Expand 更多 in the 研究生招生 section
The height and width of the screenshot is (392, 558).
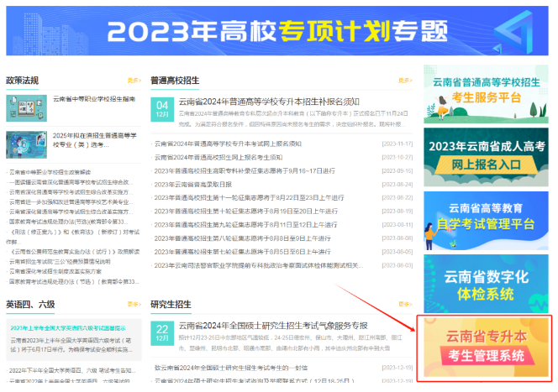click(405, 304)
